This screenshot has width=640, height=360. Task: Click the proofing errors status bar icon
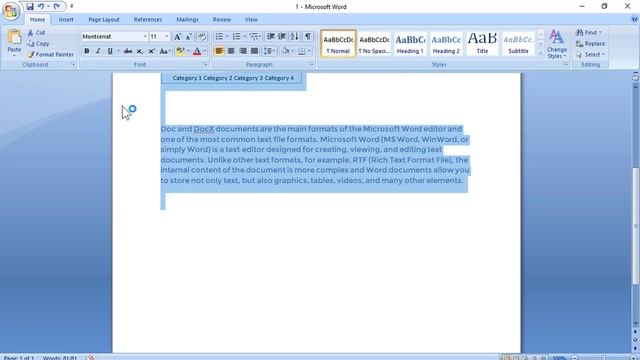point(90,358)
